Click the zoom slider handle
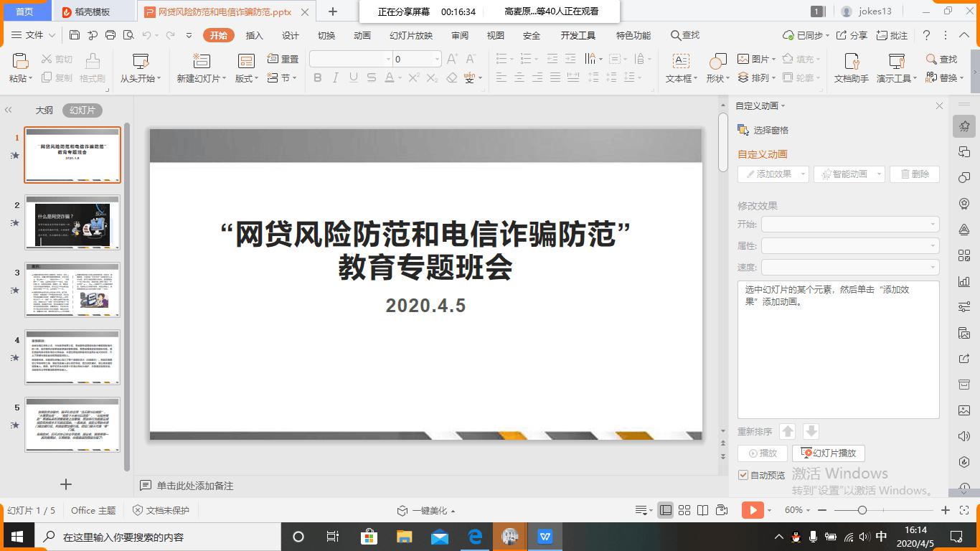This screenshot has height=551, width=980. pos(862,510)
